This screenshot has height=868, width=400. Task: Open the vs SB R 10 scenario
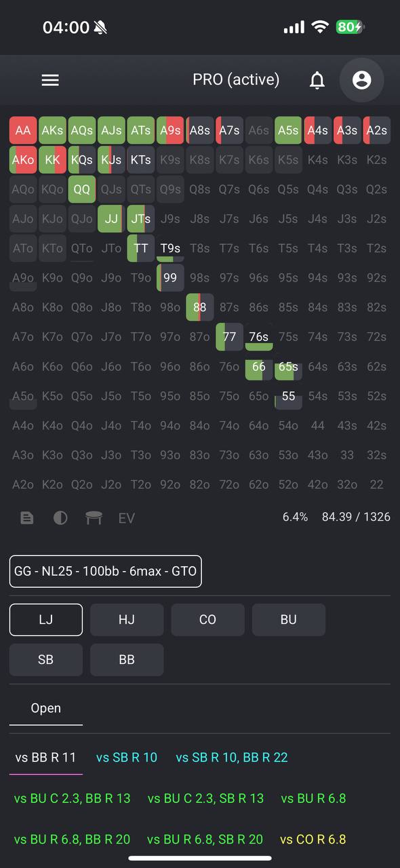pos(127,757)
